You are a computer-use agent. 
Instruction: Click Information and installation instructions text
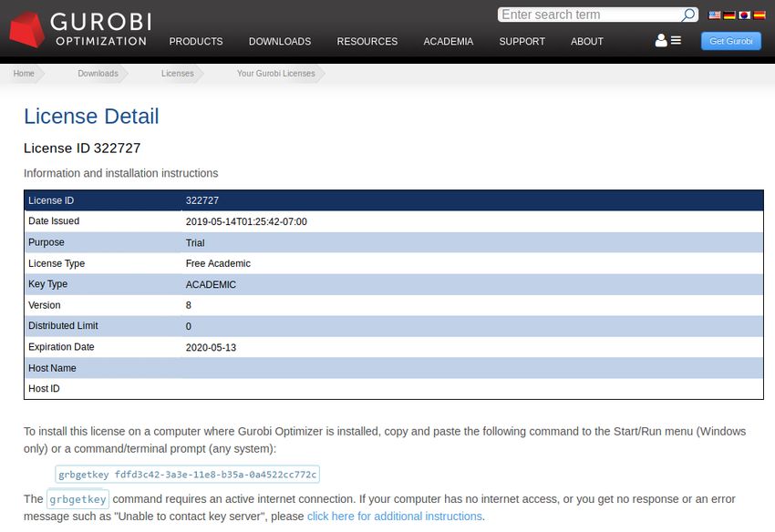[x=121, y=173]
